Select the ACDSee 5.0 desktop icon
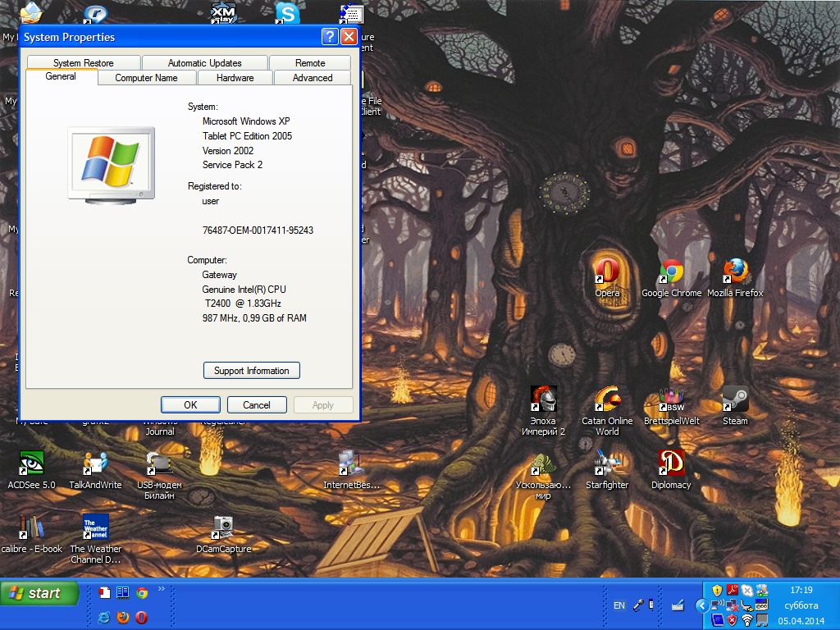 (32, 469)
